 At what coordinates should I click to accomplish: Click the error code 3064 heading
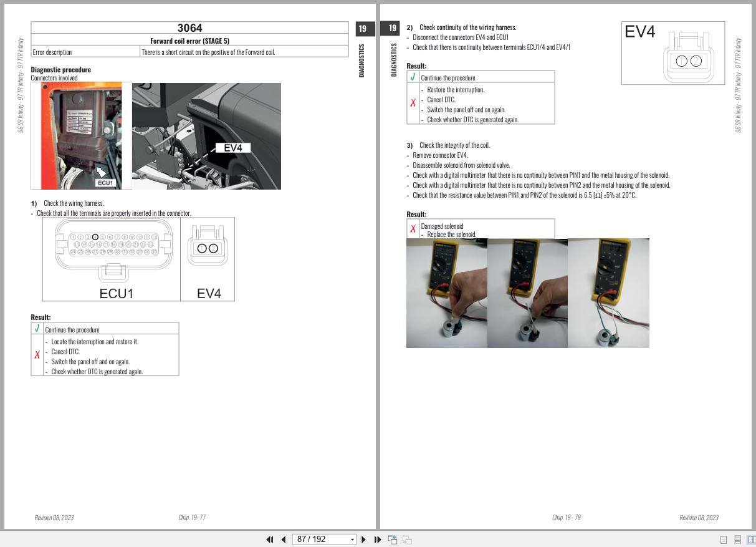pyautogui.click(x=189, y=28)
